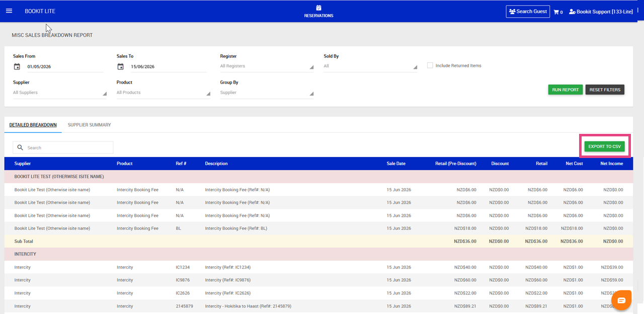Switch to the Supplier Summary tab
The height and width of the screenshot is (314, 644).
click(90, 125)
